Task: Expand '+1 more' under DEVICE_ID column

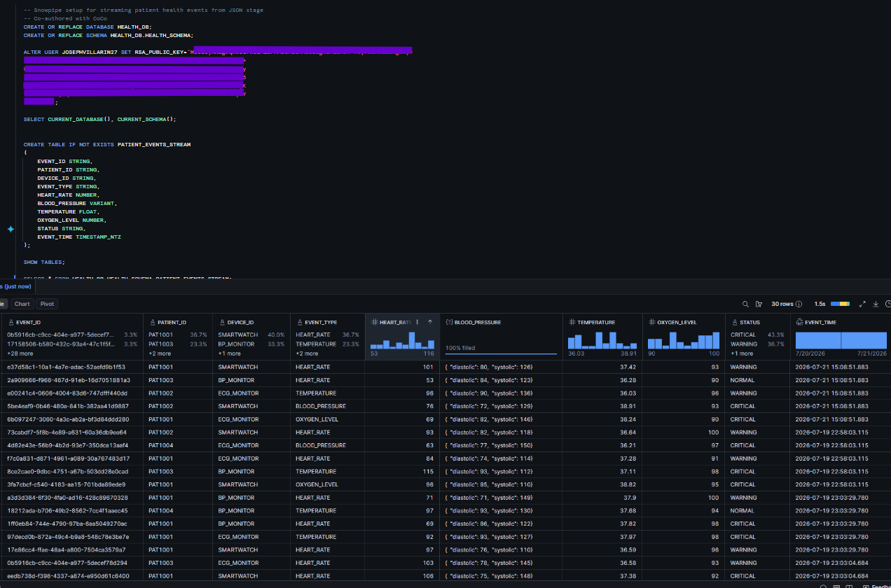Action: (229, 353)
